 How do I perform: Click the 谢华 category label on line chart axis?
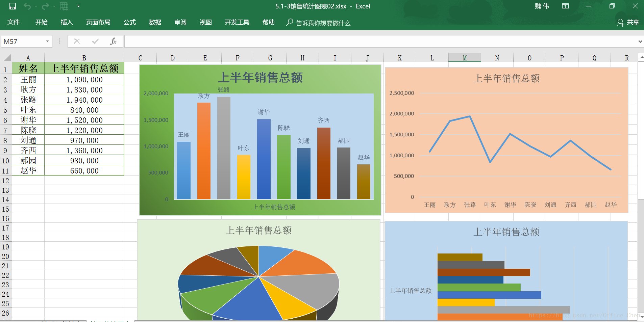click(510, 205)
